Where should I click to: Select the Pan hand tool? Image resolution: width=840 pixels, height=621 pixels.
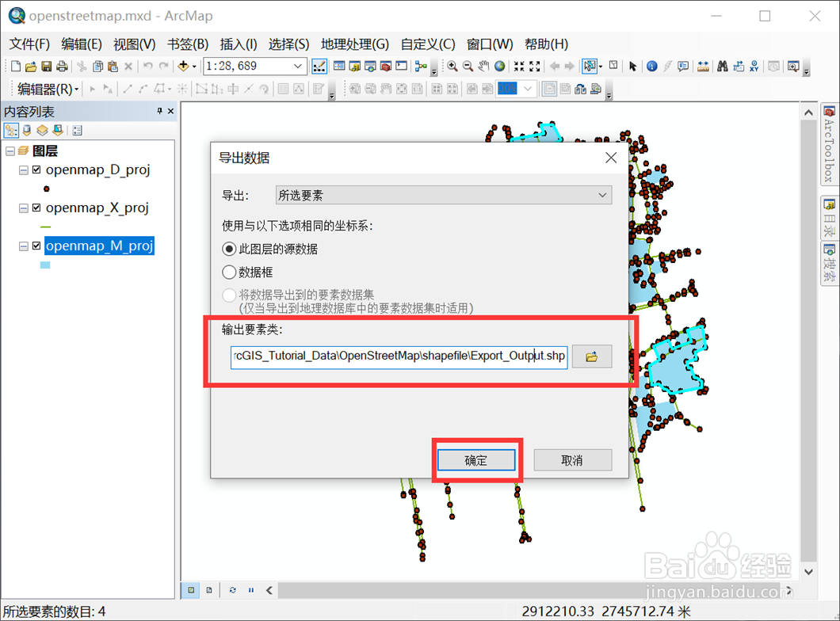(483, 66)
